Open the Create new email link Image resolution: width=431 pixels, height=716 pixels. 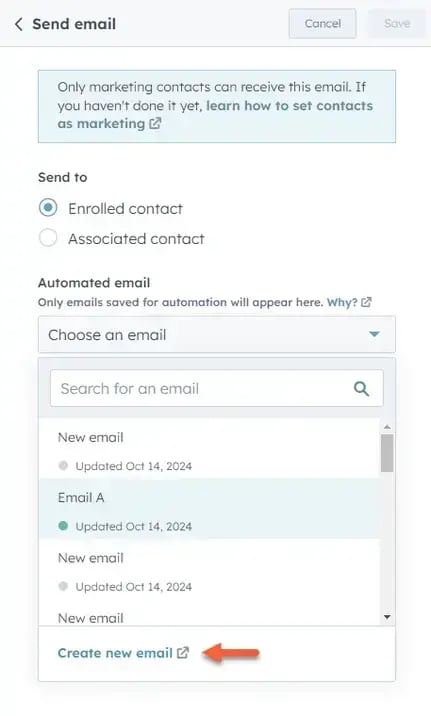tap(115, 653)
